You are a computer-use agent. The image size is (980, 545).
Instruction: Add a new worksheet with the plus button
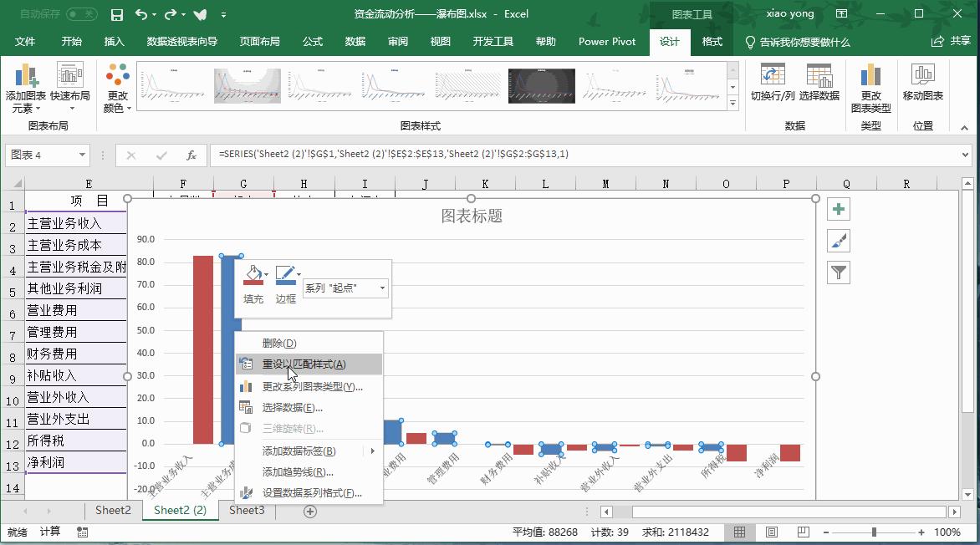(309, 510)
